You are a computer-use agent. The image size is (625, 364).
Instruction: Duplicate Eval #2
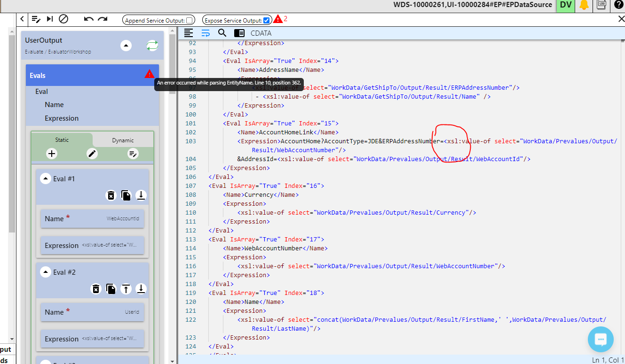(x=111, y=289)
